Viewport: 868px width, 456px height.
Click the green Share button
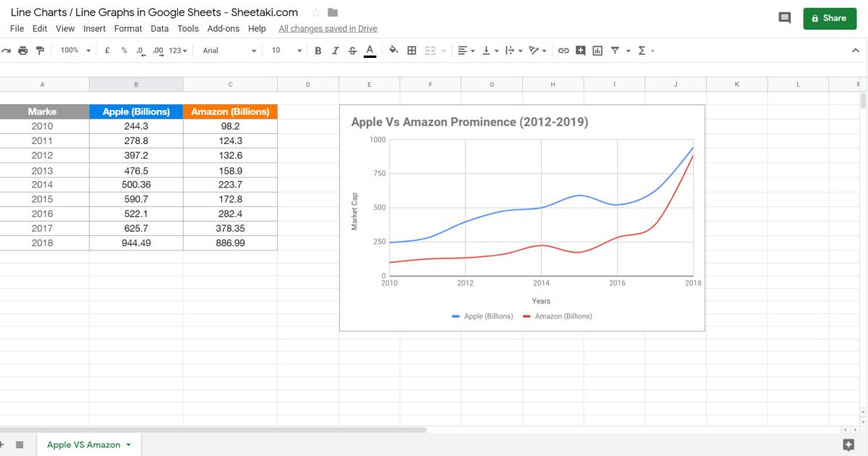pos(830,17)
